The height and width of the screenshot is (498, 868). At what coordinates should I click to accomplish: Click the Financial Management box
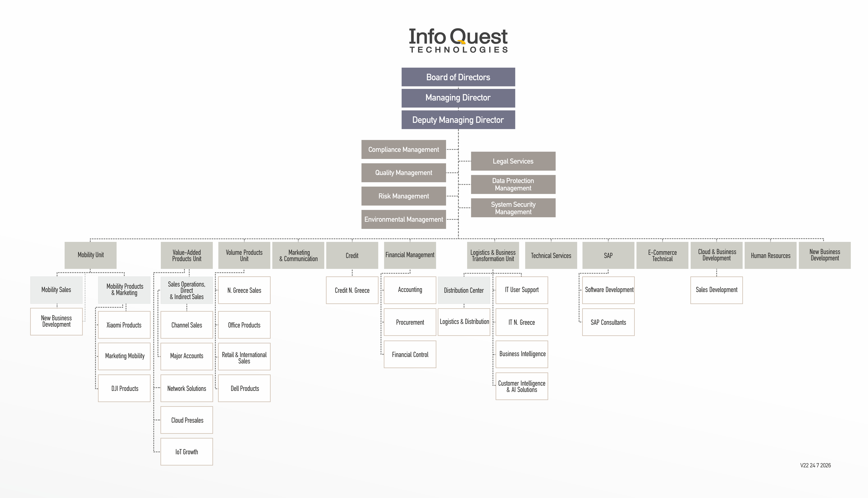click(x=410, y=255)
